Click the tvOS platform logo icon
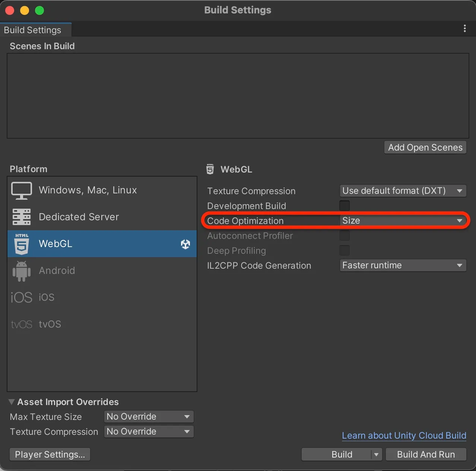Image resolution: width=476 pixels, height=471 pixels. tap(22, 324)
